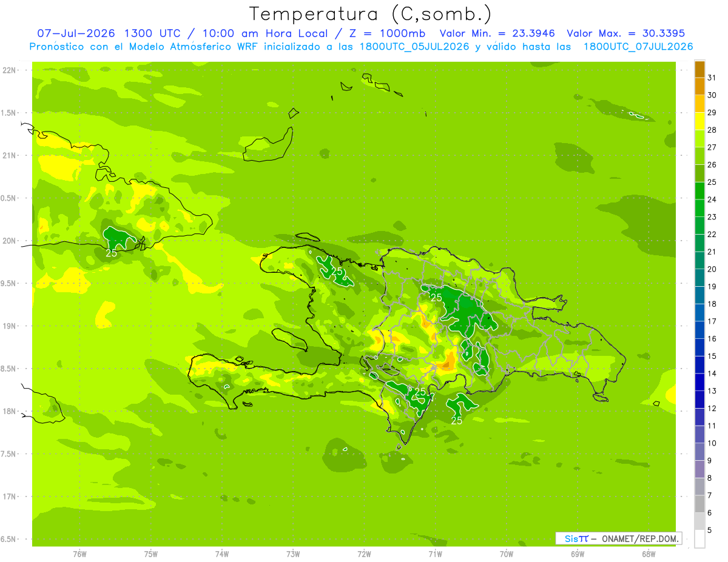Click the title 'Temperatura (C,somb.)'

click(x=370, y=14)
